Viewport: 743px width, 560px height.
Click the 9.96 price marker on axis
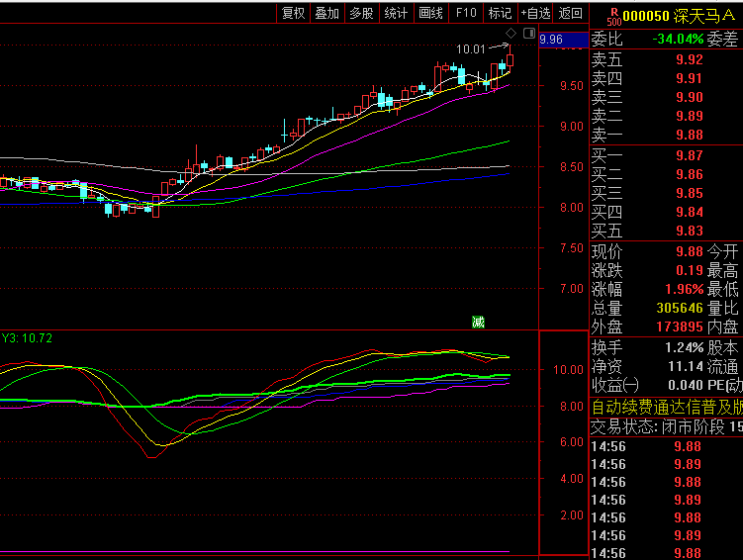(x=552, y=40)
